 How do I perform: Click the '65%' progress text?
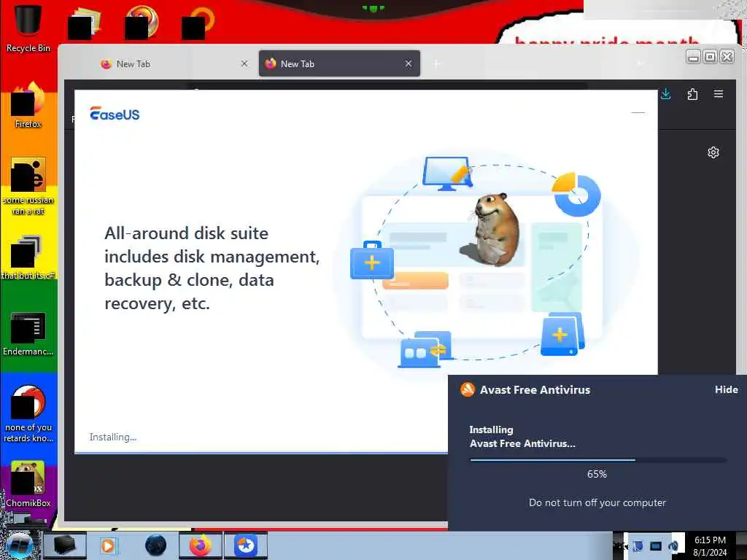pyautogui.click(x=597, y=474)
